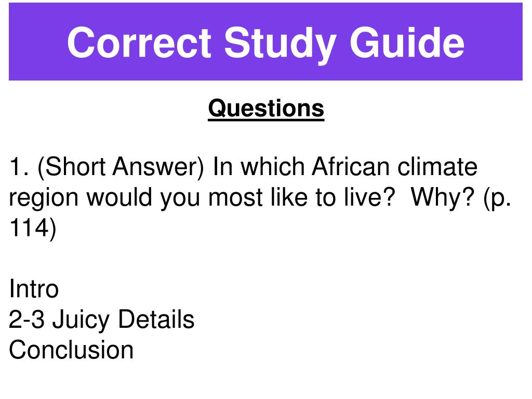Click the underlined 'Questions' heading

(x=267, y=109)
